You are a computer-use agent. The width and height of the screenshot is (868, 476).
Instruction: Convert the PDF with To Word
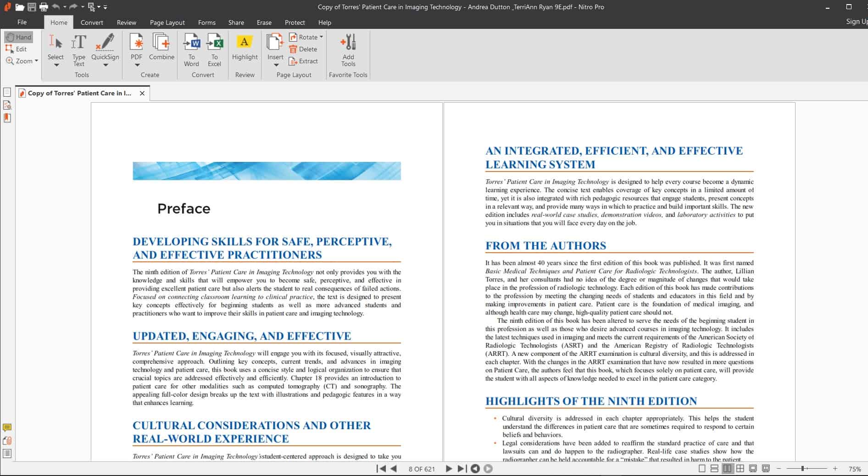click(x=191, y=50)
